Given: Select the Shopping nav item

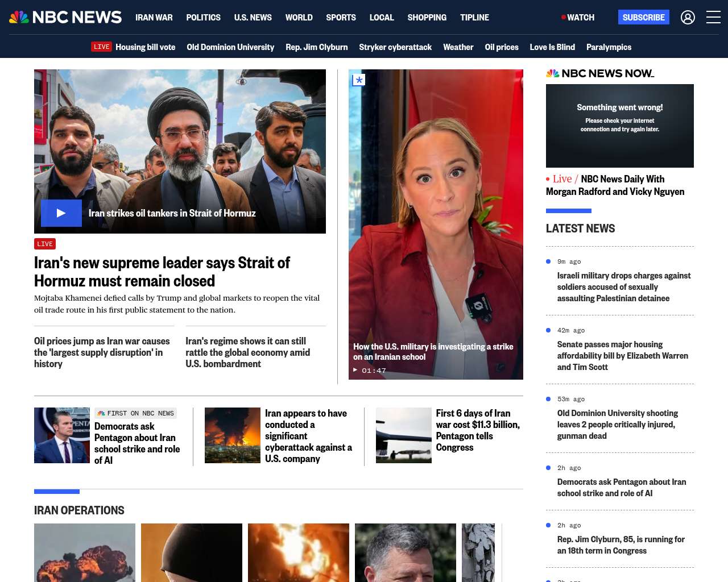Looking at the screenshot, I should [427, 18].
